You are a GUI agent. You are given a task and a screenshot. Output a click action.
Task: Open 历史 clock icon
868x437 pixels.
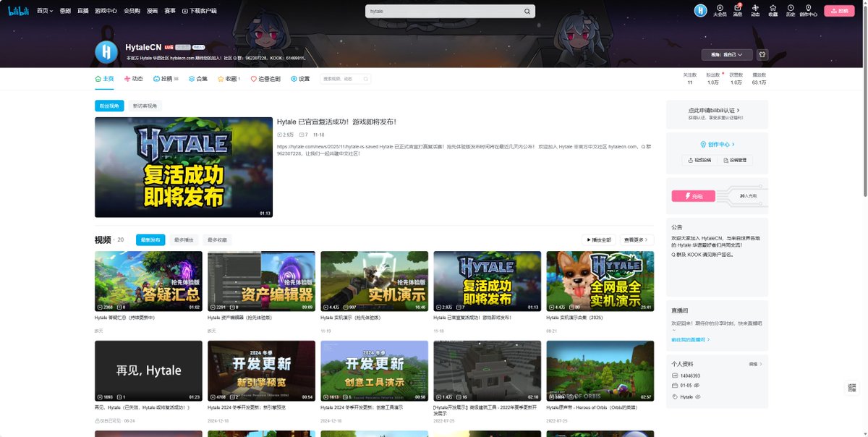[790, 10]
